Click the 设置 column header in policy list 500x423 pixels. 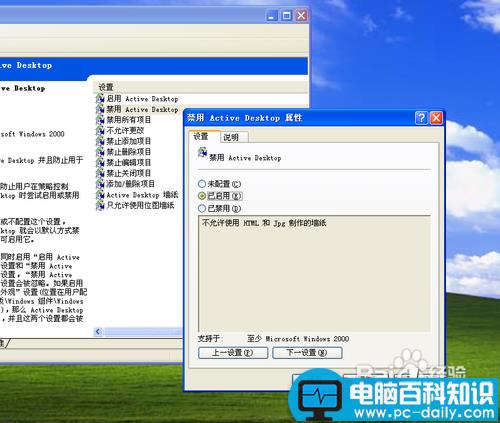[201, 87]
